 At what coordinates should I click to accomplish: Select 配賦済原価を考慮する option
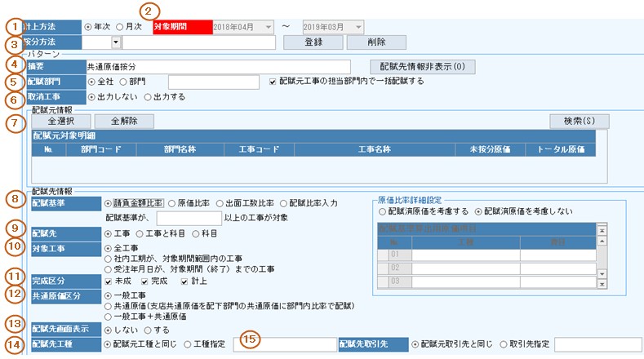(x=383, y=211)
